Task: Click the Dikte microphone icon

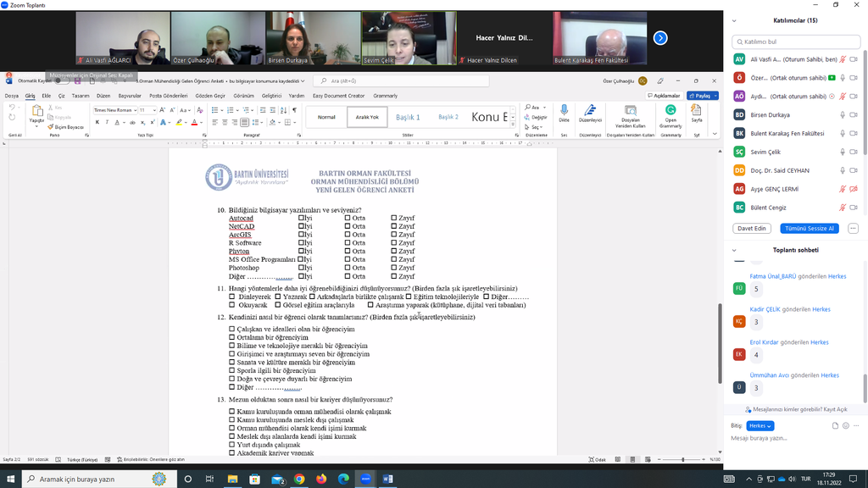Action: (x=564, y=111)
